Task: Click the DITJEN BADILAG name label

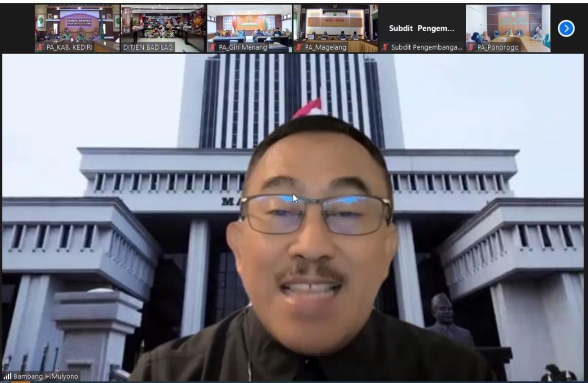Action: 148,47
